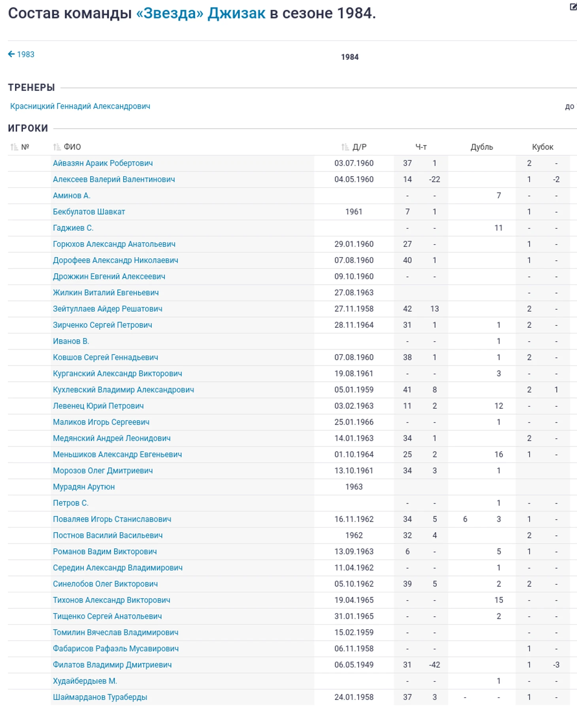577x728 pixels.
Task: Open Зейтуллаев Айдер Решатович profile
Action: tap(107, 309)
